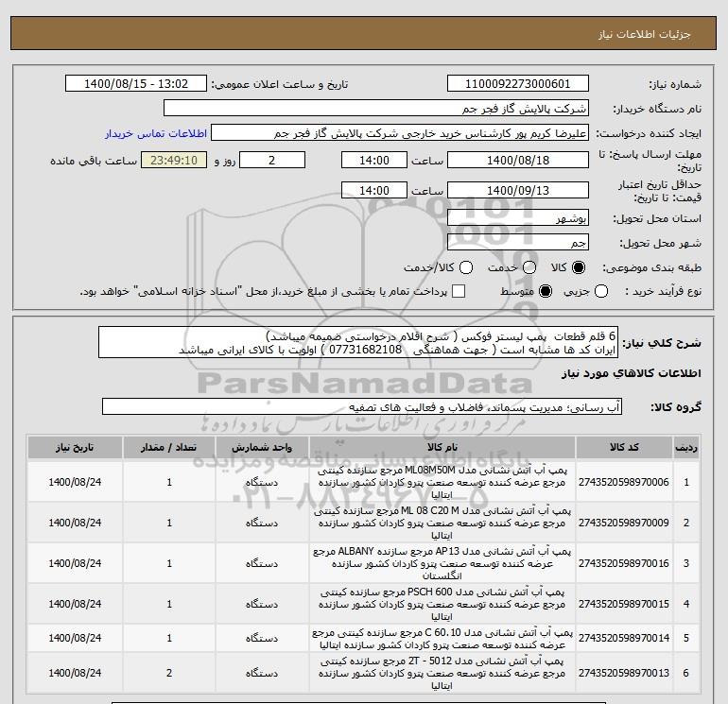Click column header تاریخ نیاز
The width and height of the screenshot is (728, 704).
point(75,447)
